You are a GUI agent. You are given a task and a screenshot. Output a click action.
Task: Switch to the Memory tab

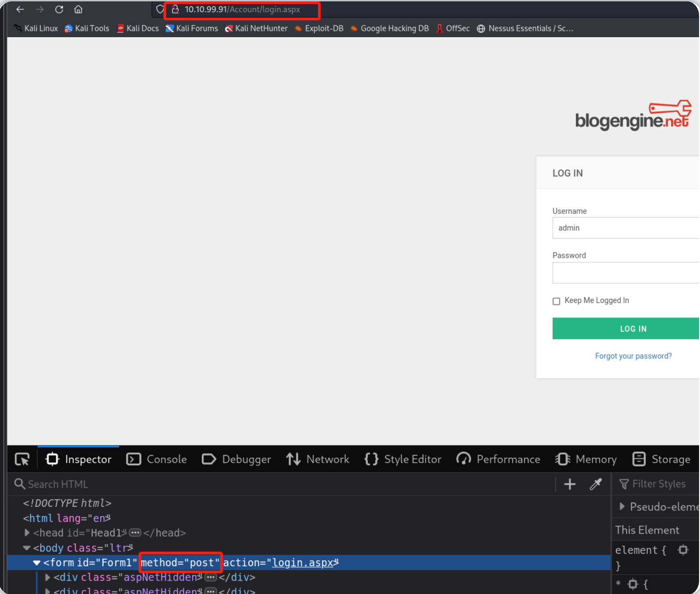(x=586, y=459)
